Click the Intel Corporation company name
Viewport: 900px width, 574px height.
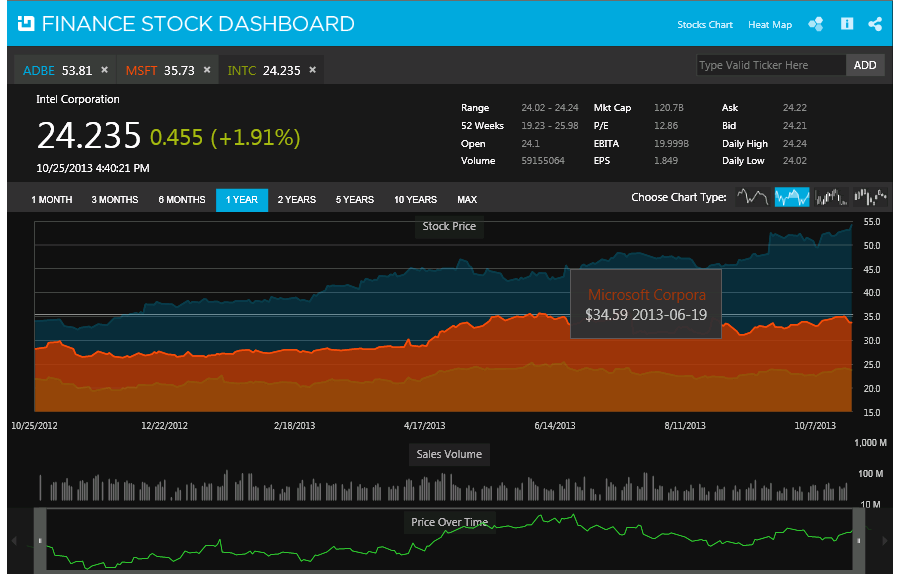(77, 99)
